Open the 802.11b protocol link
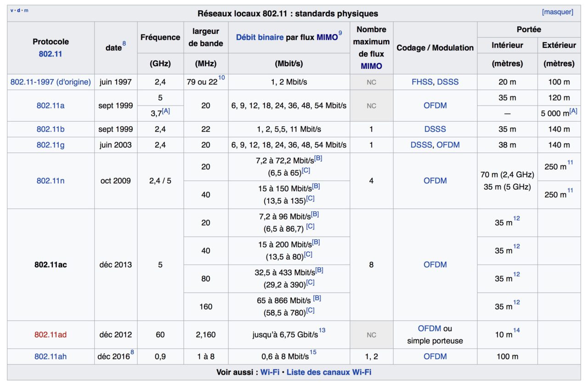The height and width of the screenshot is (383, 588). point(51,129)
